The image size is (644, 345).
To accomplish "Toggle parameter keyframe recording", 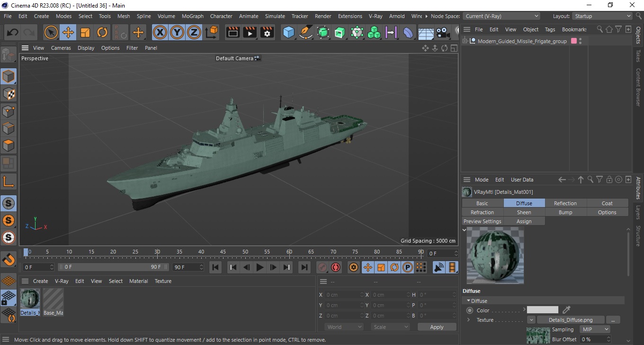I will [x=407, y=267].
